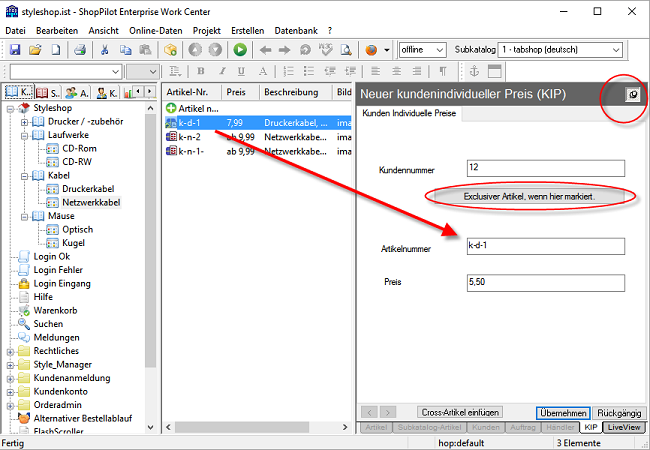Image resolution: width=650 pixels, height=450 pixels.
Task: Click the font color A icon
Action: tap(262, 71)
